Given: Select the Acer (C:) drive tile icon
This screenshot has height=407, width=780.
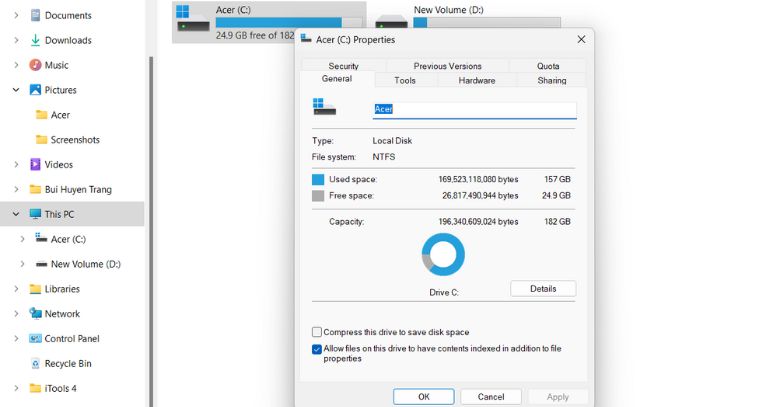Looking at the screenshot, I should [193, 18].
